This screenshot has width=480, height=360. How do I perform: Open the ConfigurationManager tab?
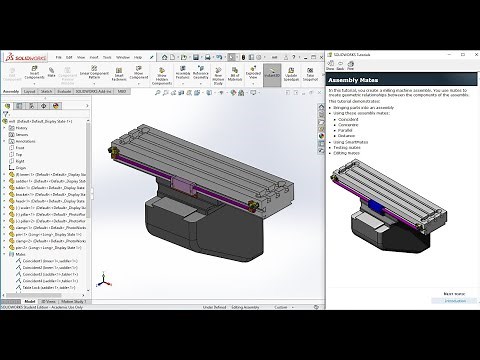[32, 106]
